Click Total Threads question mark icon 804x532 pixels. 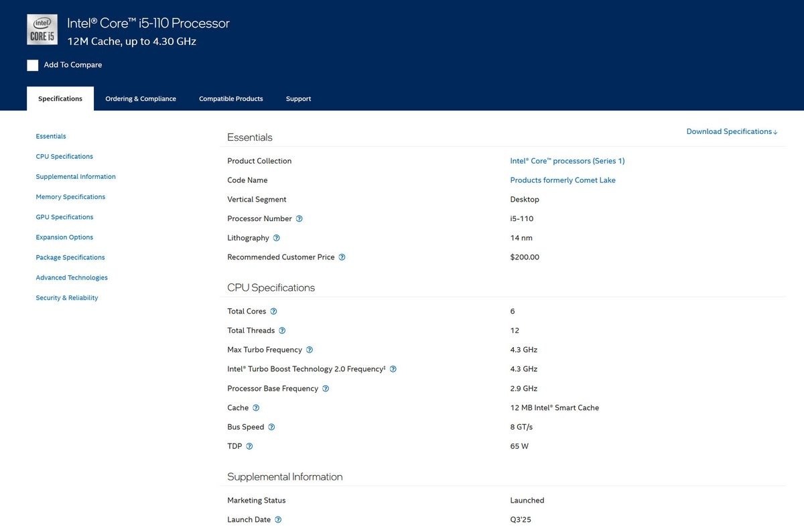click(282, 330)
